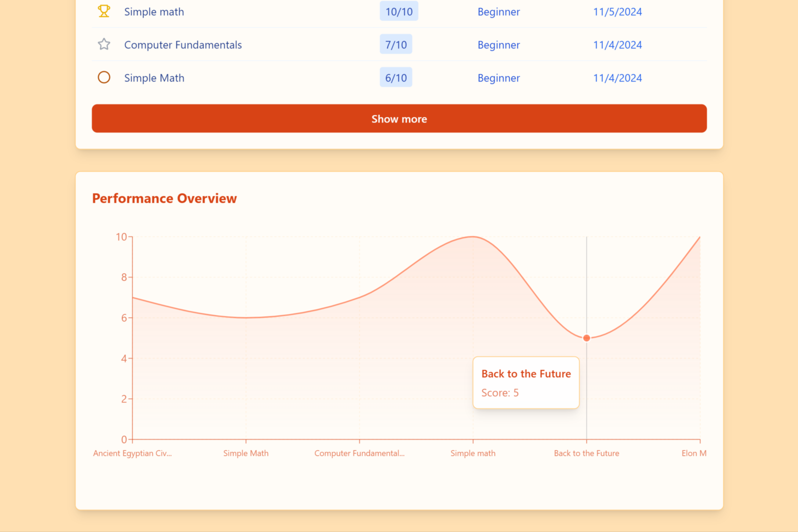This screenshot has height=532, width=798.
Task: Select the Simple Math 6/10 quiz title
Action: click(154, 78)
